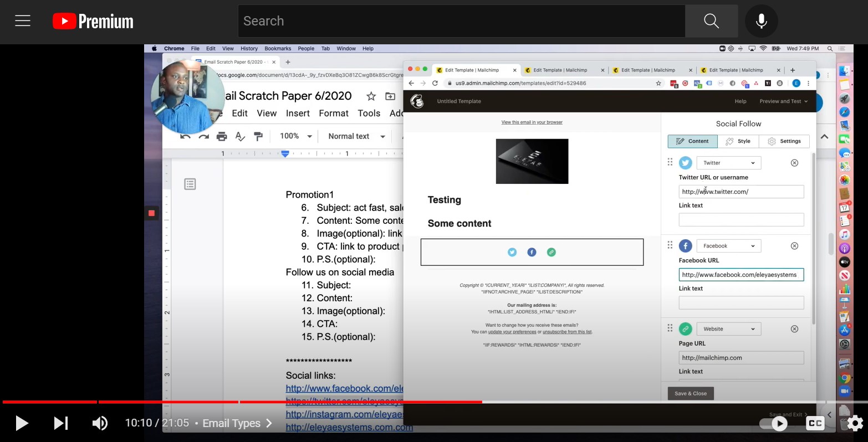The image size is (868, 442).
Task: Grab the Website row drag handle
Action: [670, 328]
